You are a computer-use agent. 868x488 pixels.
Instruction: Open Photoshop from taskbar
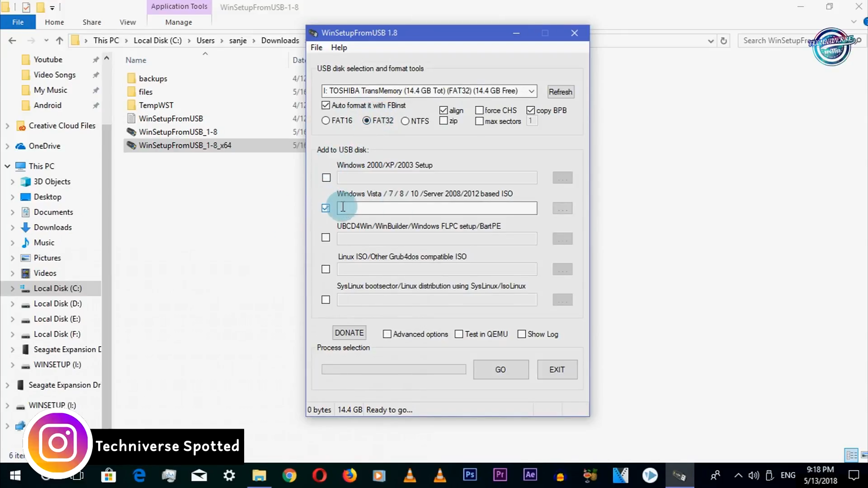470,475
